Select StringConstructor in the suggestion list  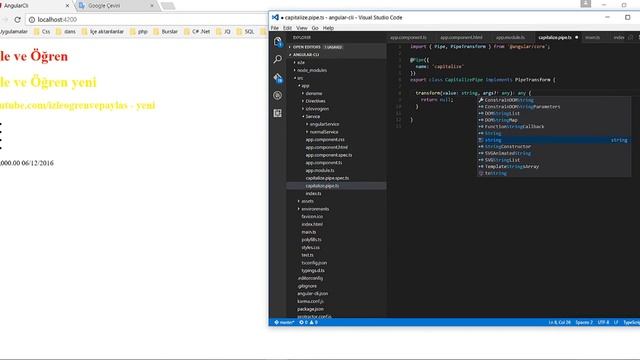[x=508, y=147]
